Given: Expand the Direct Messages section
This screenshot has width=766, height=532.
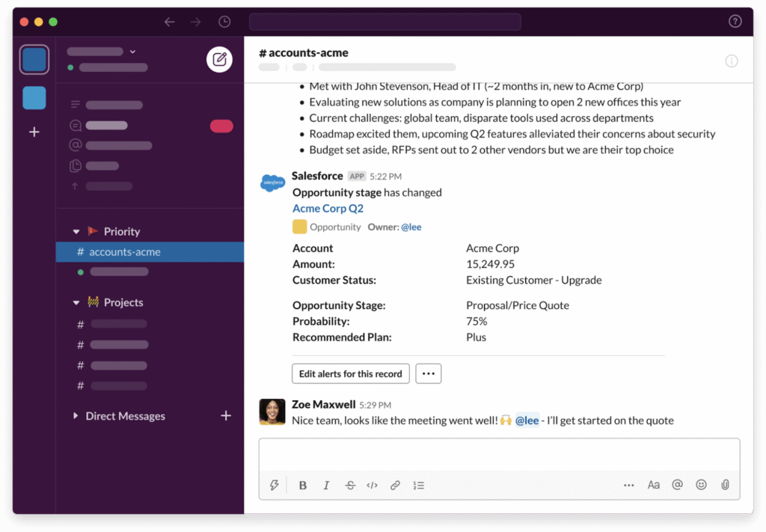Looking at the screenshot, I should coord(76,416).
